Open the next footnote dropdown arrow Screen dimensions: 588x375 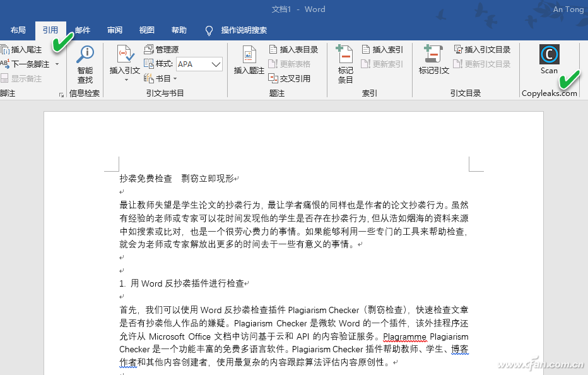coord(57,64)
